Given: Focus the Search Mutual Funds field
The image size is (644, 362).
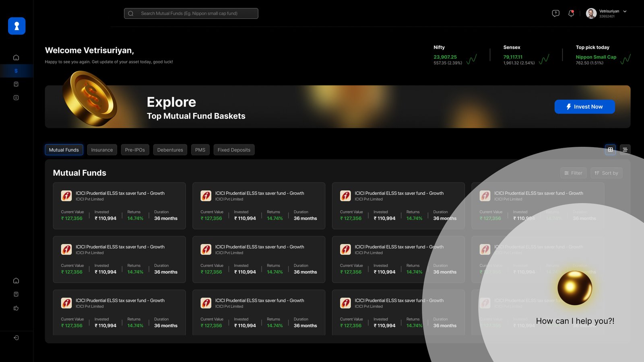Looking at the screenshot, I should coord(191,13).
